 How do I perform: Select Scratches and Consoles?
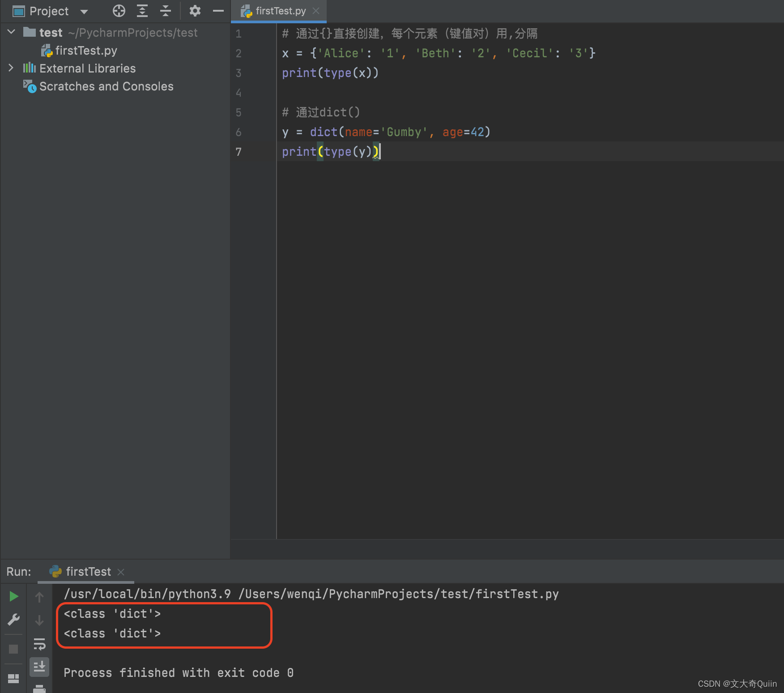[107, 86]
